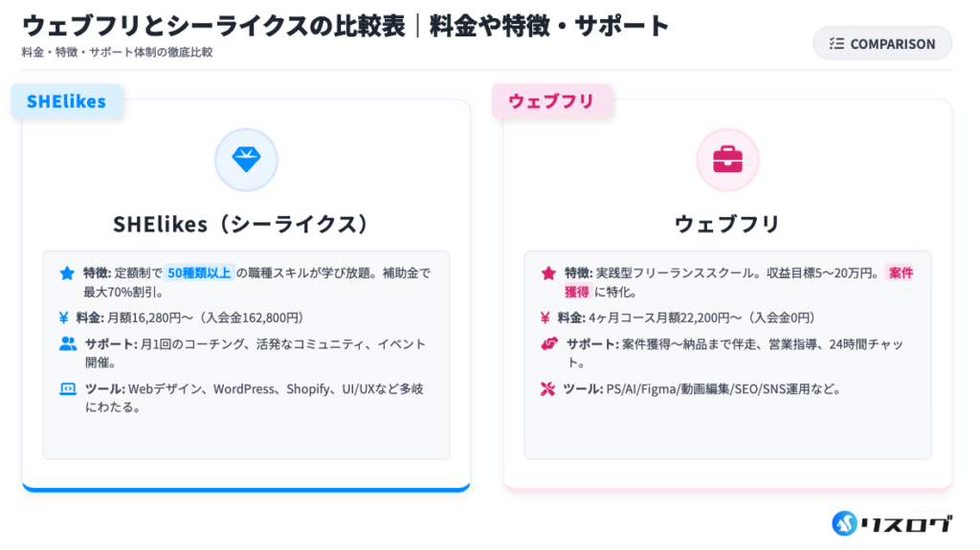Click the pink tools icon beside PS/AI/Figma

point(548,388)
